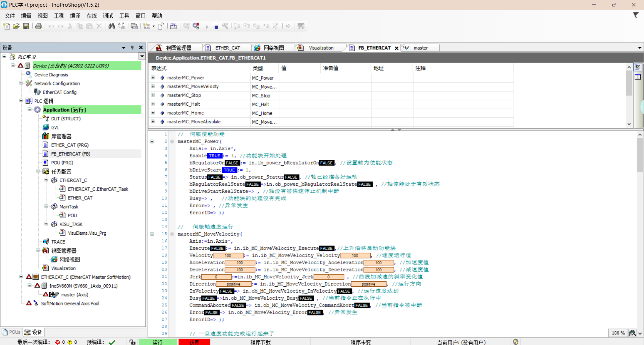Collapse the ETHERCAT_C task node
The width and height of the screenshot is (644, 345).
[46, 180]
